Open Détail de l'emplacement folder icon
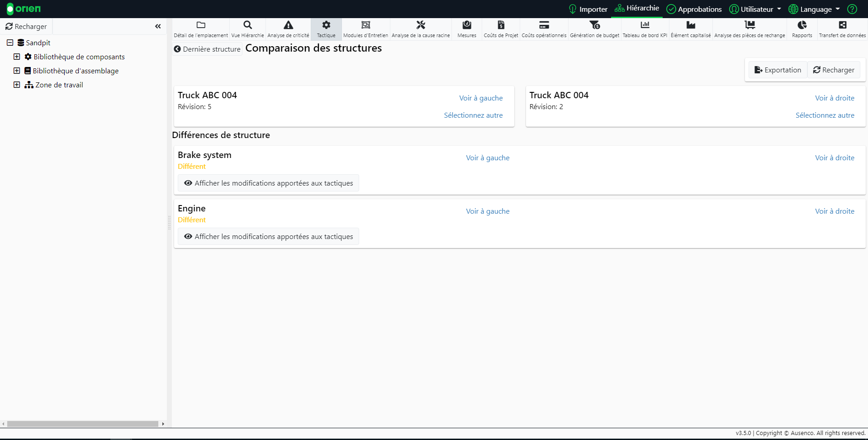The height and width of the screenshot is (440, 868). (x=201, y=25)
